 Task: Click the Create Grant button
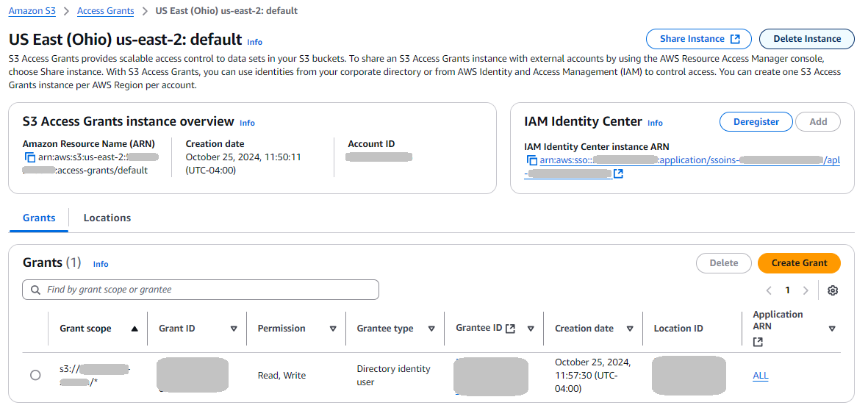(799, 263)
